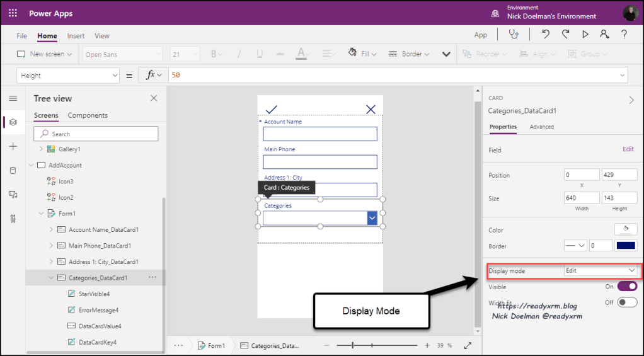Viewport: 644px width, 356px height.
Task: Click the border color swatch
Action: [626, 246]
